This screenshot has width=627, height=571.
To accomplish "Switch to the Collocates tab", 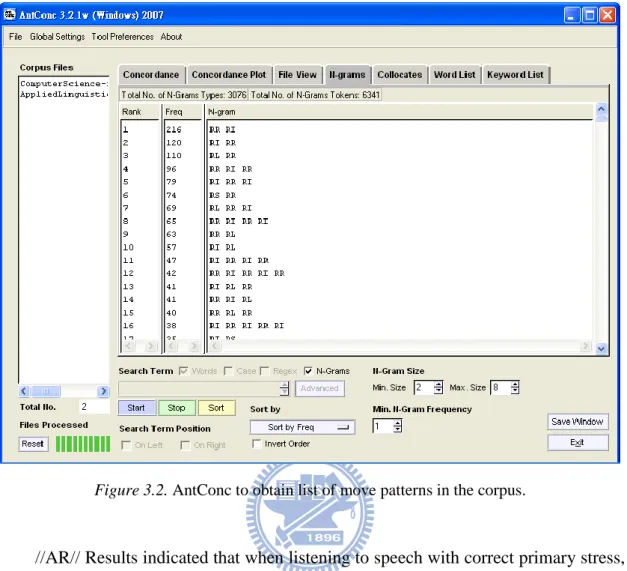I will pos(399,75).
